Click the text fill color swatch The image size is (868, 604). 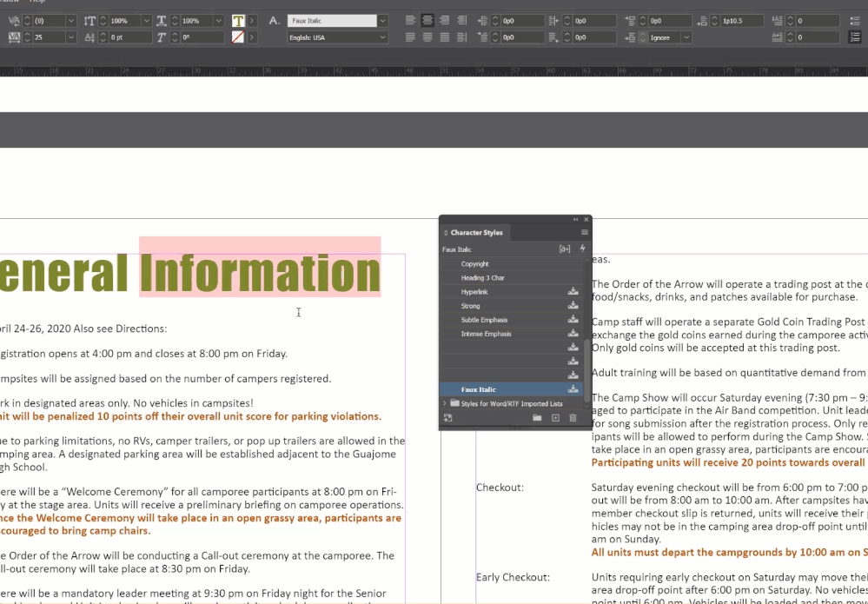pyautogui.click(x=238, y=21)
